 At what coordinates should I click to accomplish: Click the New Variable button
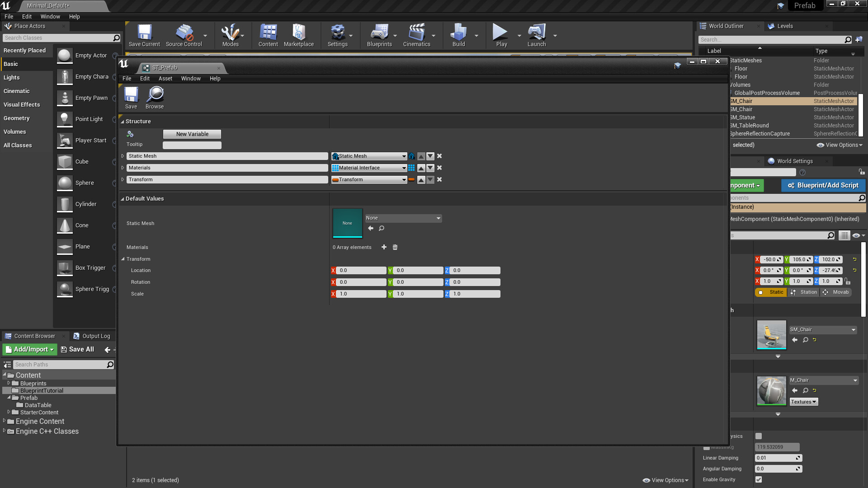click(x=192, y=134)
